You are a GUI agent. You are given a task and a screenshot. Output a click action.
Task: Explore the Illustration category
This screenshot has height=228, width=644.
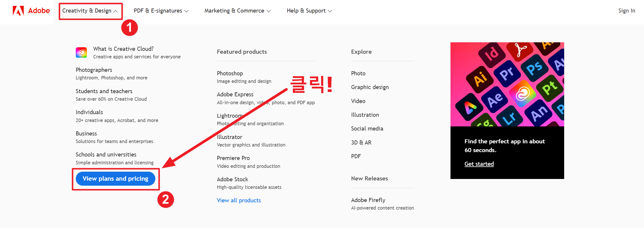[x=365, y=115]
